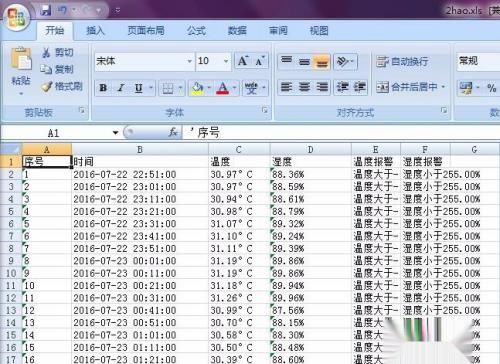The width and height of the screenshot is (500, 364).
Task: Expand borders dropdown arrow
Action: (180, 88)
